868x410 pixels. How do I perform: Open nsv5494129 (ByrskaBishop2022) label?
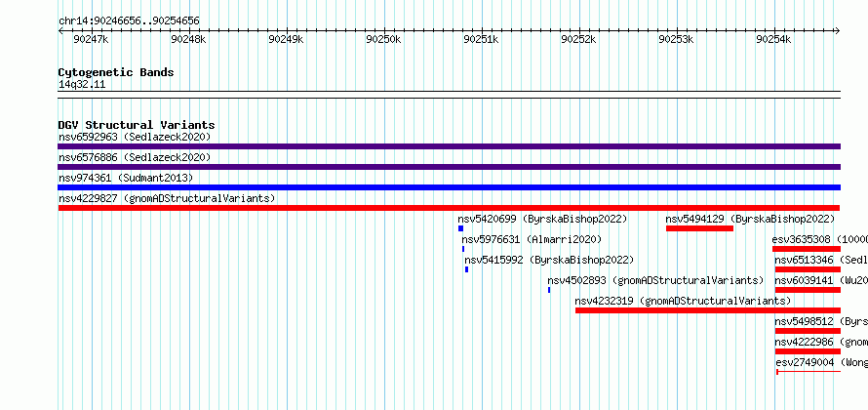(750, 219)
